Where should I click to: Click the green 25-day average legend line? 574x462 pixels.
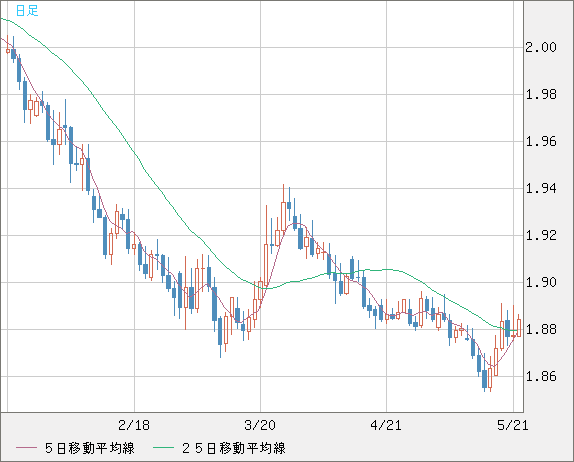(x=163, y=448)
